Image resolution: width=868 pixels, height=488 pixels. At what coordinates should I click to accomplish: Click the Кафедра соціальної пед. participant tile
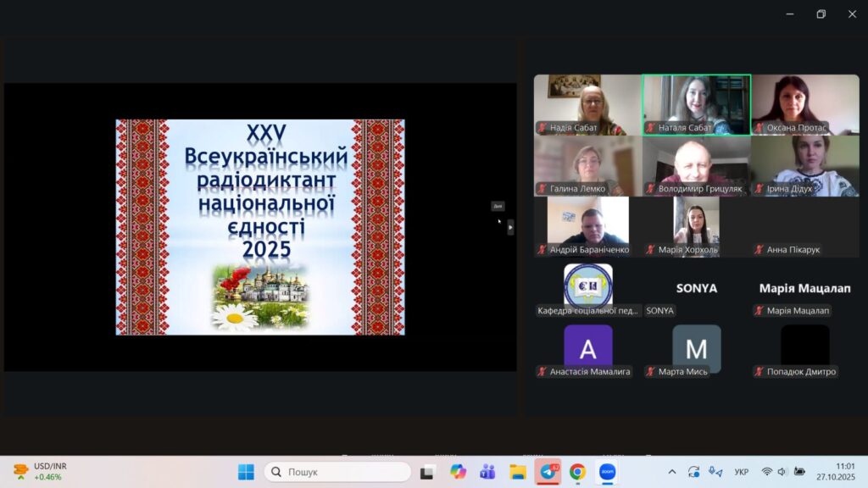pos(588,290)
